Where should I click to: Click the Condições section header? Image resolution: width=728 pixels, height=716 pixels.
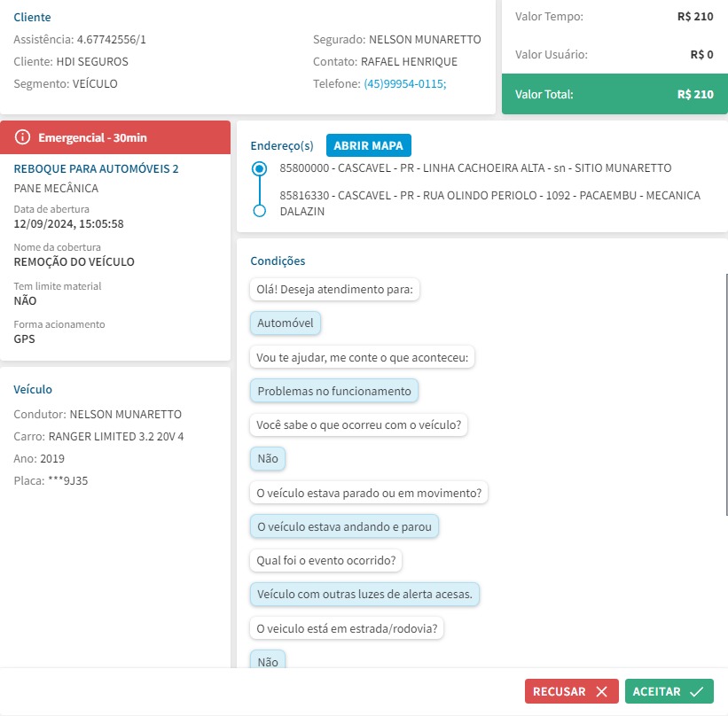(278, 261)
